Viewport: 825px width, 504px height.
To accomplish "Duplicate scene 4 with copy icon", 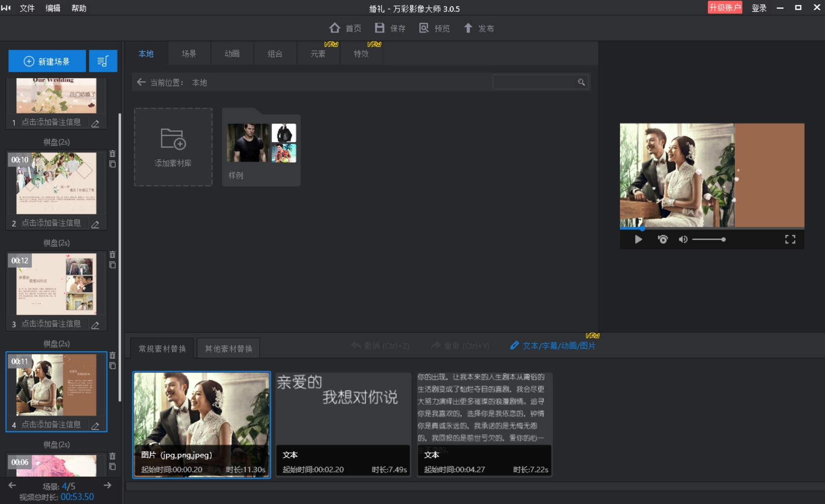I will (112, 366).
